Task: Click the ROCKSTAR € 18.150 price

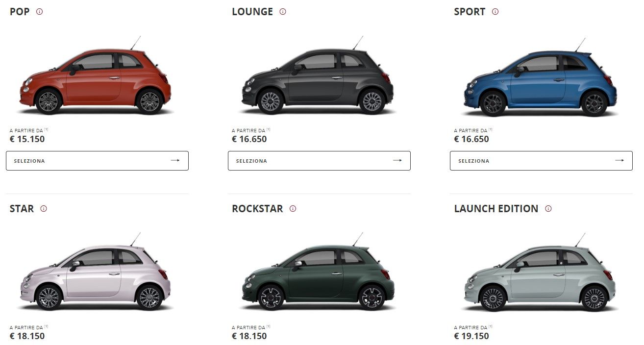Action: pos(249,336)
